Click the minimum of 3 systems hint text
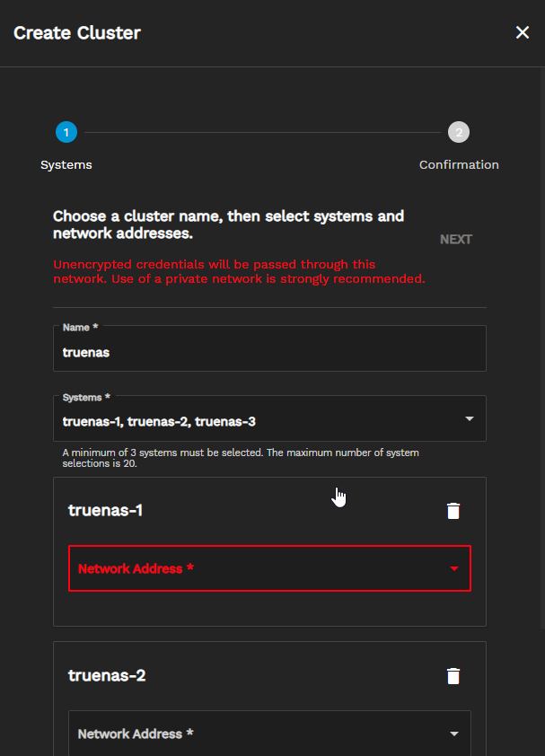The image size is (545, 756). 241,458
